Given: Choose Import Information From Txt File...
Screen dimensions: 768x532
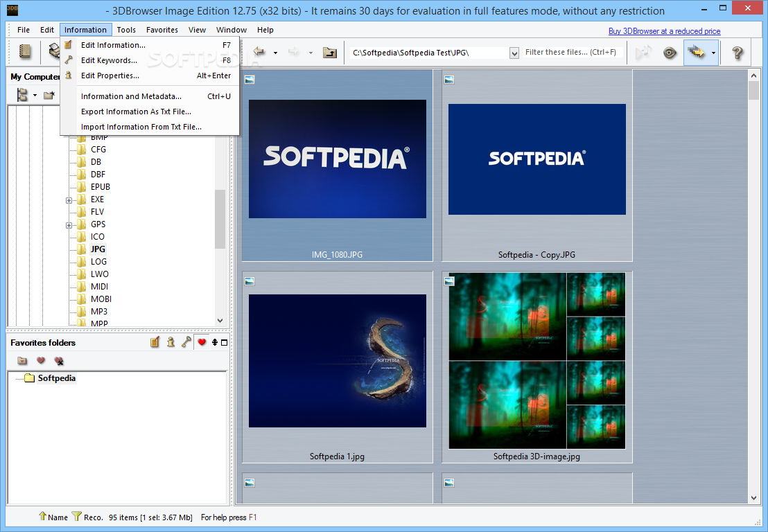Looking at the screenshot, I should (150, 127).
